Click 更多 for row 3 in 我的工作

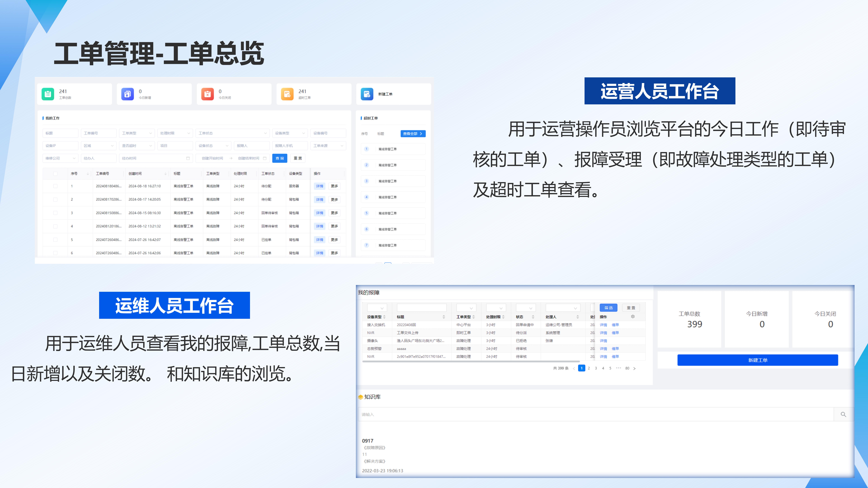[334, 213]
